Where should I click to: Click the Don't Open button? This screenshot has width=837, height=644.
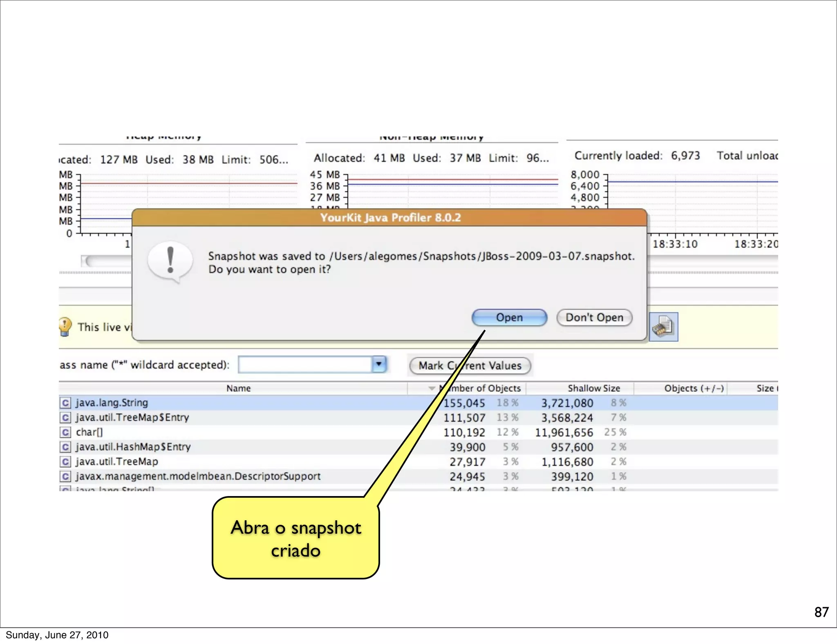pos(594,318)
